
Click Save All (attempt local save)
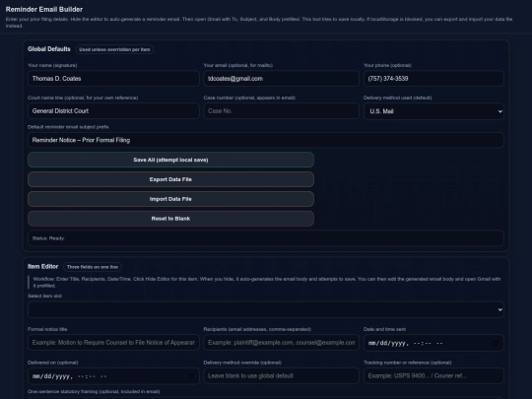170,160
